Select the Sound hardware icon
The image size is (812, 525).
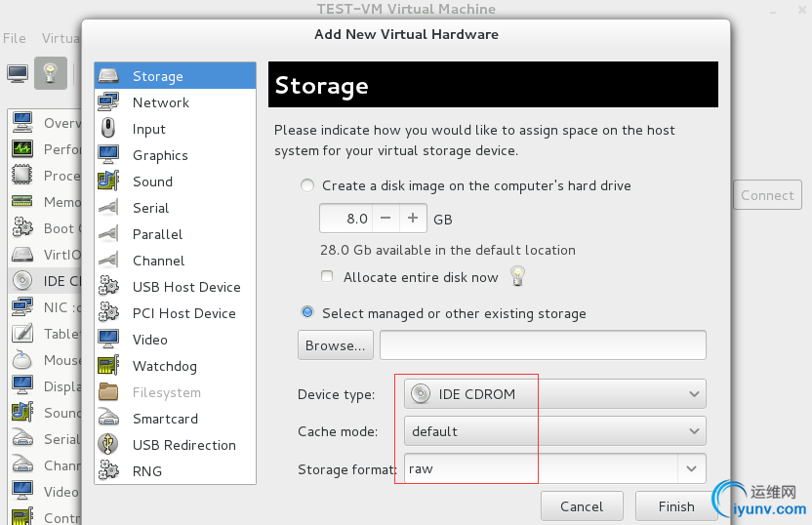[x=108, y=182]
